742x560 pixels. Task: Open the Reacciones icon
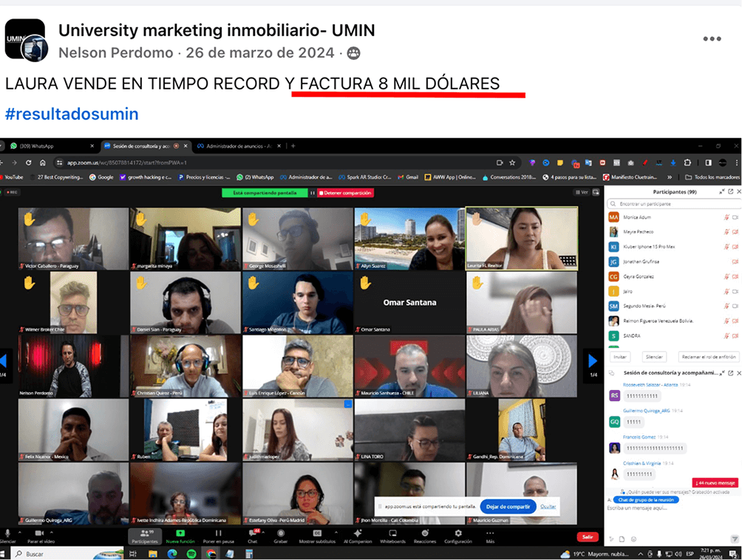click(x=424, y=533)
